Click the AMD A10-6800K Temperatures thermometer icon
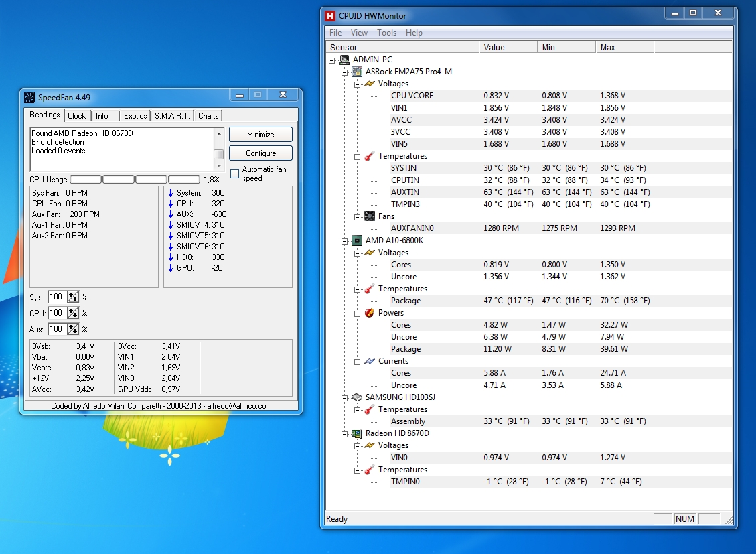This screenshot has height=554, width=756. click(x=370, y=288)
